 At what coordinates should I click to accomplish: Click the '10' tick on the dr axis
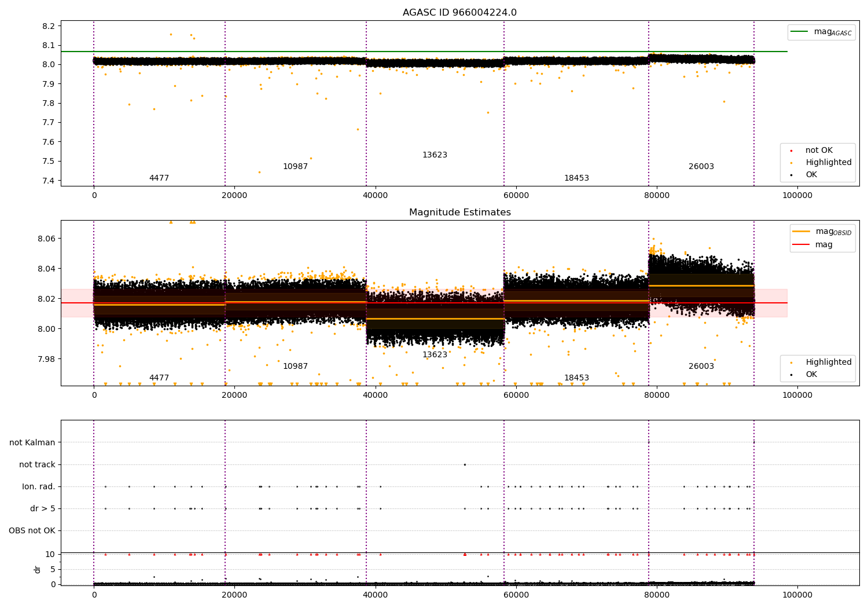tap(50, 554)
